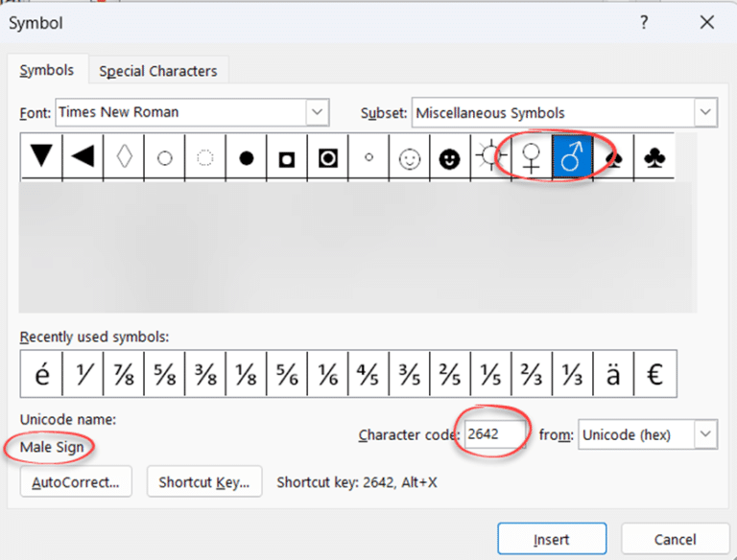The width and height of the screenshot is (737, 560).
Task: Pick recently used one fifth fraction
Action: pos(491,374)
